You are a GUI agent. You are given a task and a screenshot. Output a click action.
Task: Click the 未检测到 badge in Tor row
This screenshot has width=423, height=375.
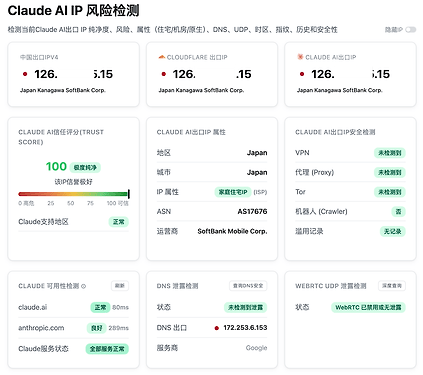pyautogui.click(x=390, y=192)
